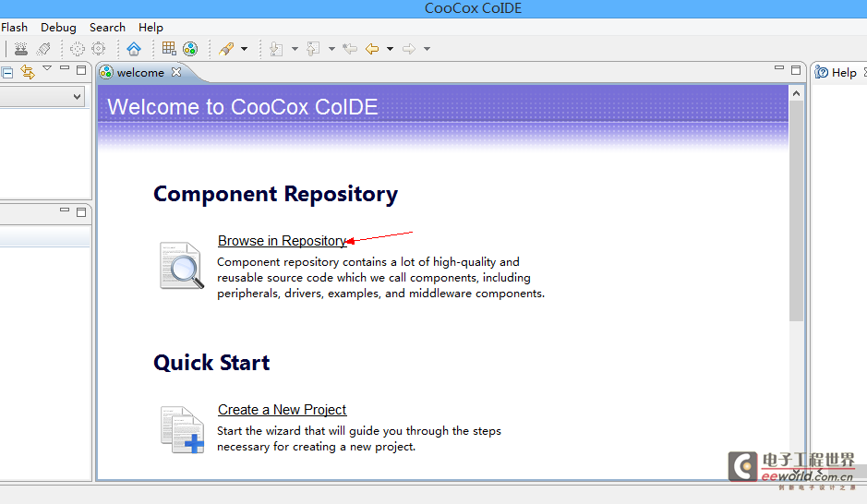867x504 pixels.
Task: Open the Previous Annotation dropdown arrow
Action: tap(331, 49)
